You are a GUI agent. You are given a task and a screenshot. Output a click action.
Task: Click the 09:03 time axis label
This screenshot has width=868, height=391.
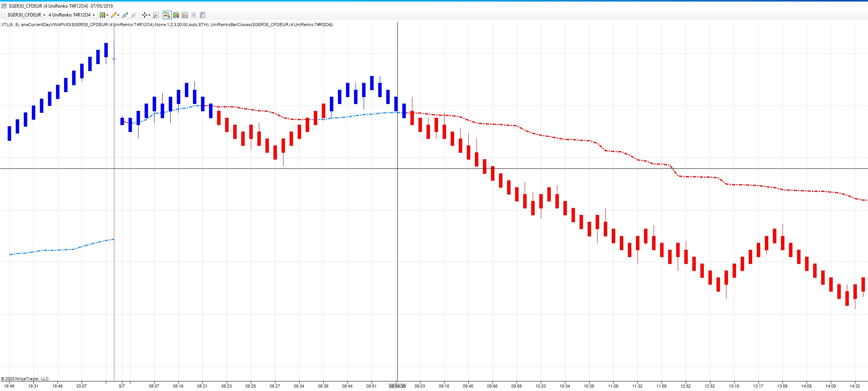(x=420, y=386)
